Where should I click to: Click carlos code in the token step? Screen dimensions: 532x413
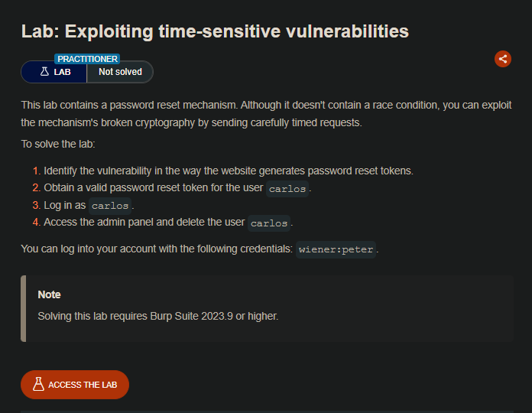pos(287,189)
